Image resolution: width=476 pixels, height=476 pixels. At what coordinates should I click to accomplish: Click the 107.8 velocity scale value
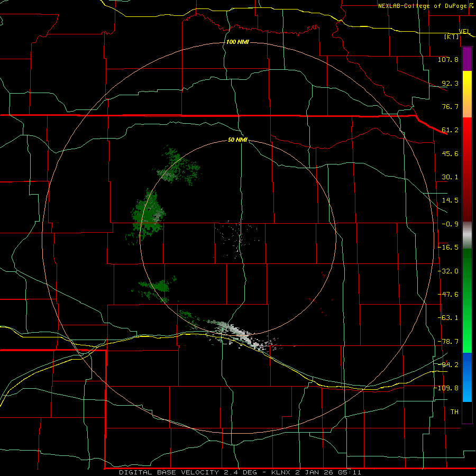[448, 59]
